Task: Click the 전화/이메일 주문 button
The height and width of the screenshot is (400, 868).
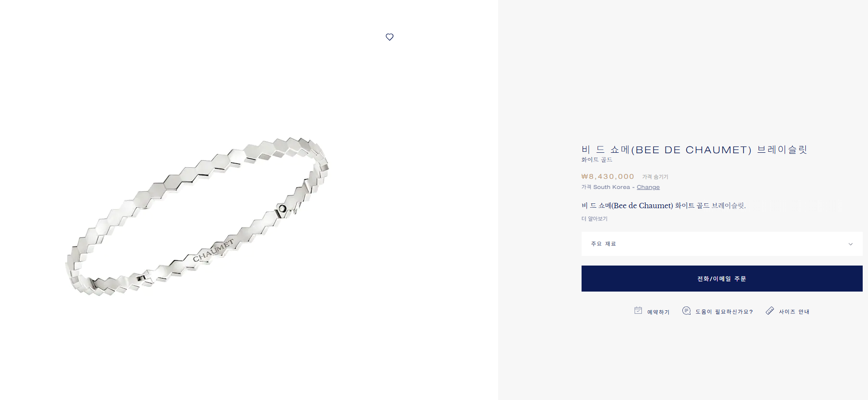Action: coord(722,279)
